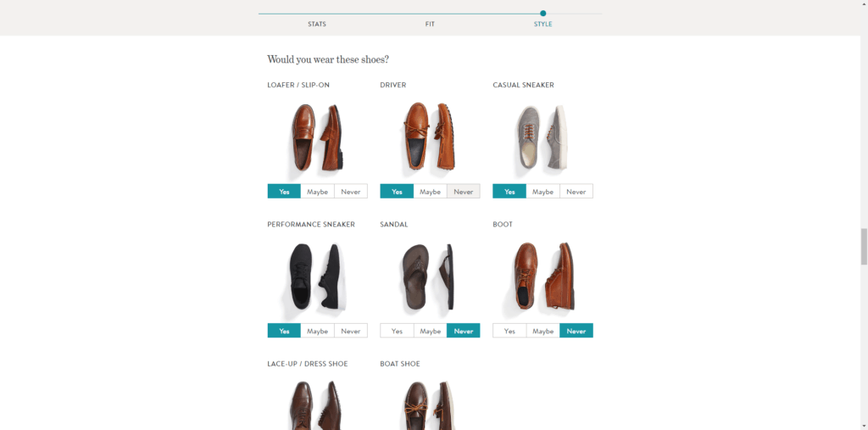
Task: Go to the STATS step
Action: (317, 24)
